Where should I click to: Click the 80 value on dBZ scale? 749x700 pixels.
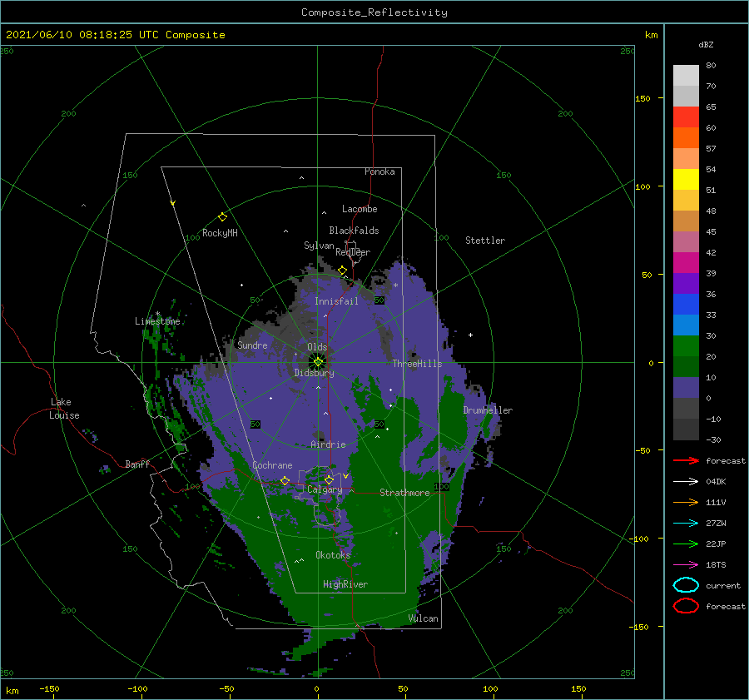click(x=711, y=65)
